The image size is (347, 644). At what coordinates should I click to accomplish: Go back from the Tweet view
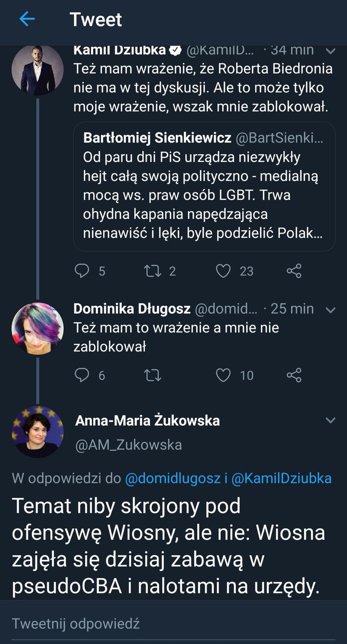point(27,19)
